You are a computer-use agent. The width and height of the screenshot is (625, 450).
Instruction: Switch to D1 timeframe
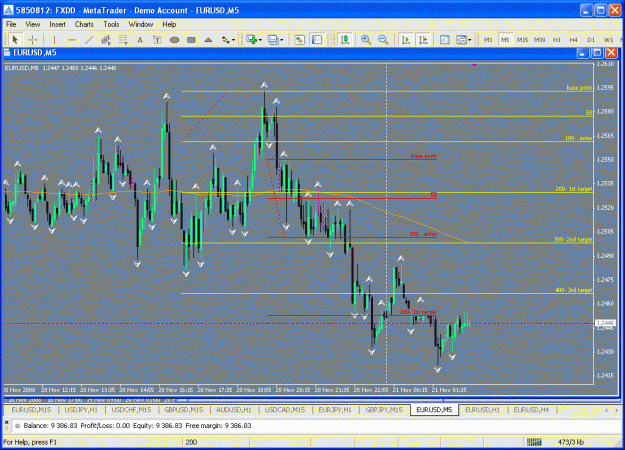[x=591, y=40]
